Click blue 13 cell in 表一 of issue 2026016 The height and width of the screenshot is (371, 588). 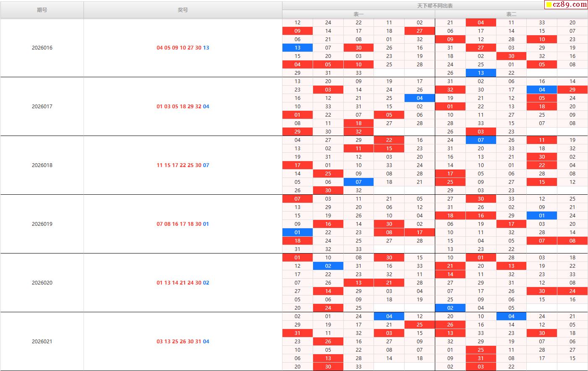tap(298, 48)
